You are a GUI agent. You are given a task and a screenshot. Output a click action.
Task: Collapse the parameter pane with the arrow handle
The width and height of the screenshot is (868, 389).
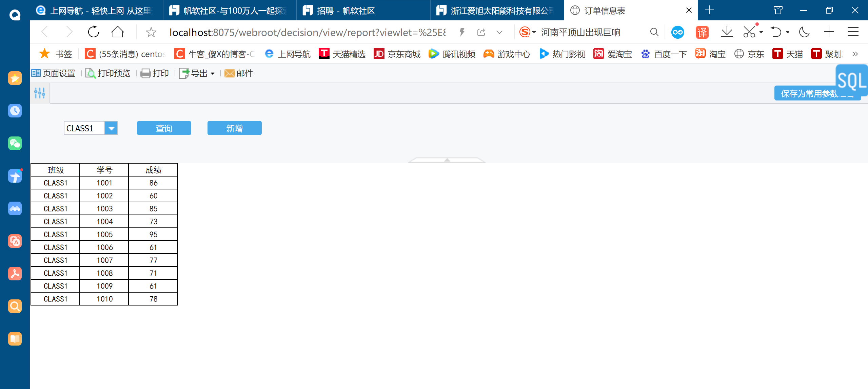click(x=447, y=160)
